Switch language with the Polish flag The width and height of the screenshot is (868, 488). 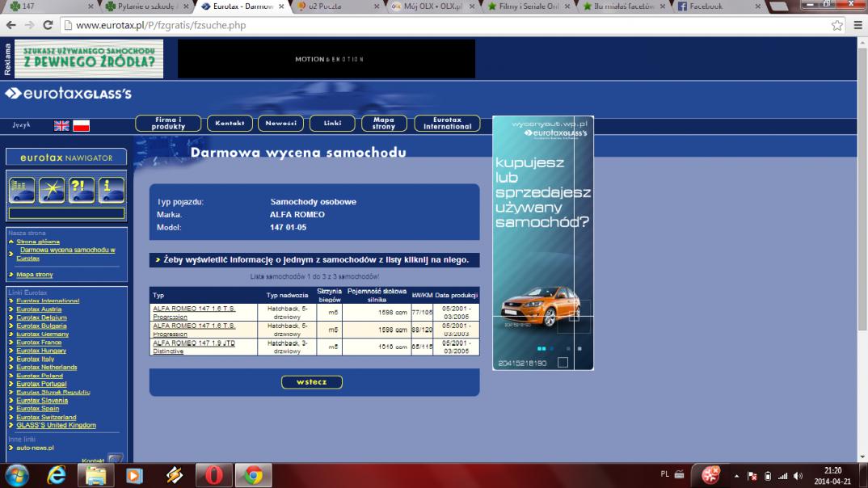coord(82,125)
